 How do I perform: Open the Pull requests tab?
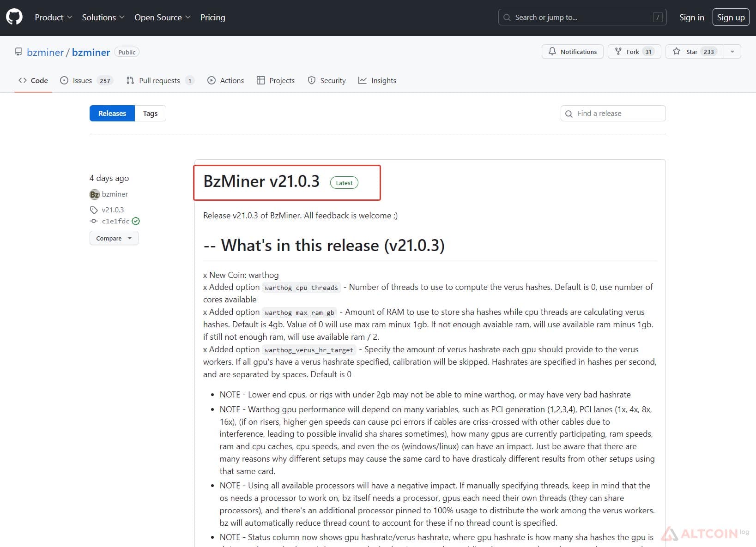point(160,80)
